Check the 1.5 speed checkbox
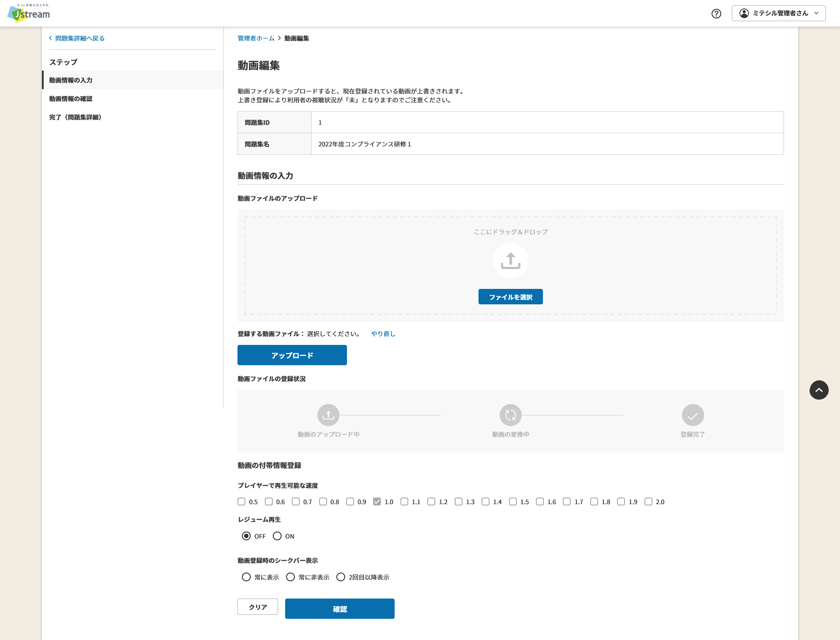This screenshot has height=640, width=840. coord(513,502)
